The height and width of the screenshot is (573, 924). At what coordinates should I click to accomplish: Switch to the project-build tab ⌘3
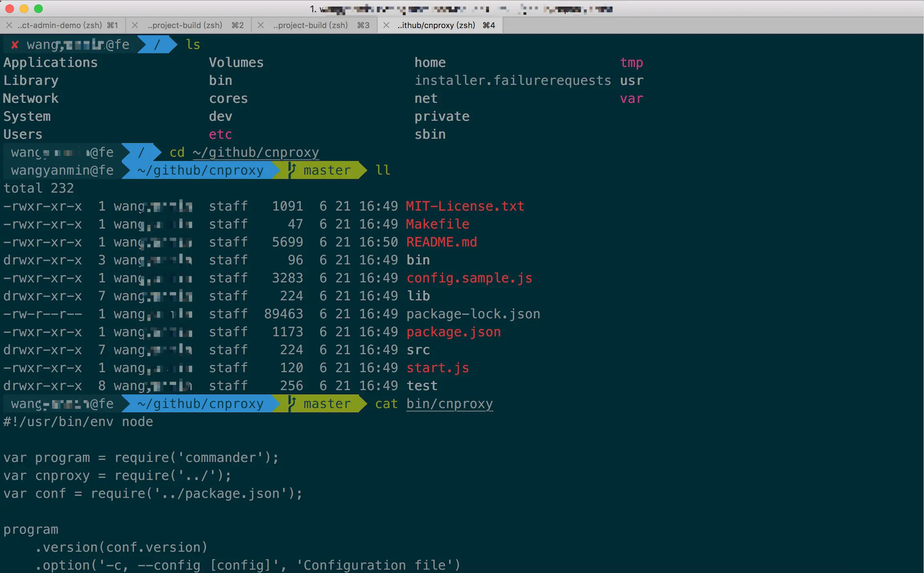pyautogui.click(x=311, y=25)
